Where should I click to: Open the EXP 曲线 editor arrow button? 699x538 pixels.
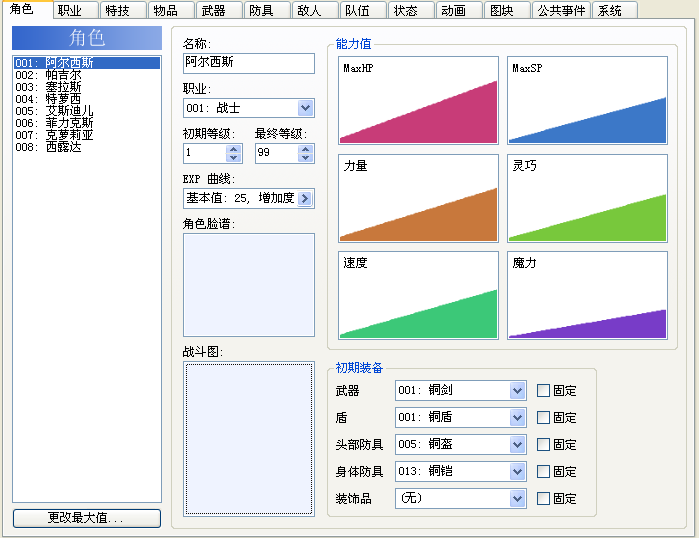pyautogui.click(x=305, y=198)
